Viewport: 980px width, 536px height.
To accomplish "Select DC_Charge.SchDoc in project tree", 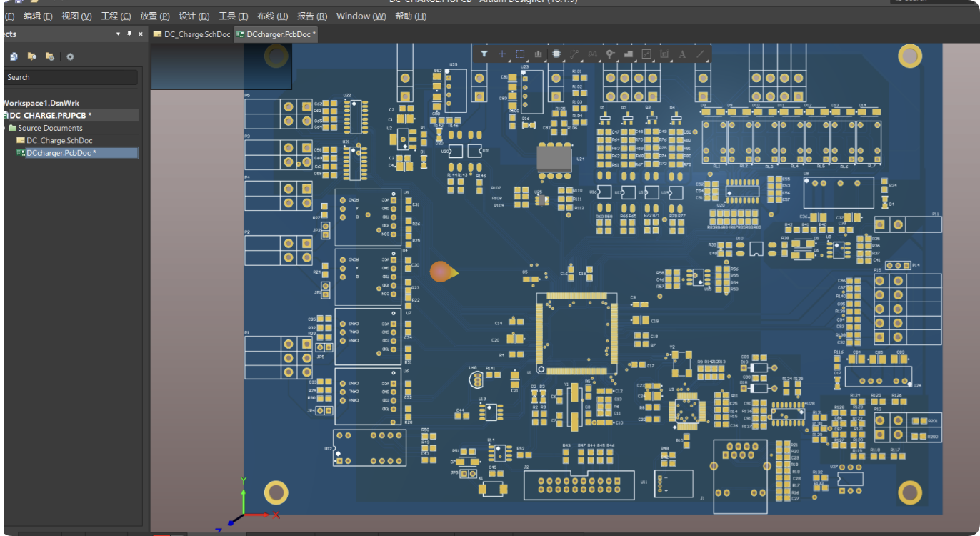I will (54, 141).
